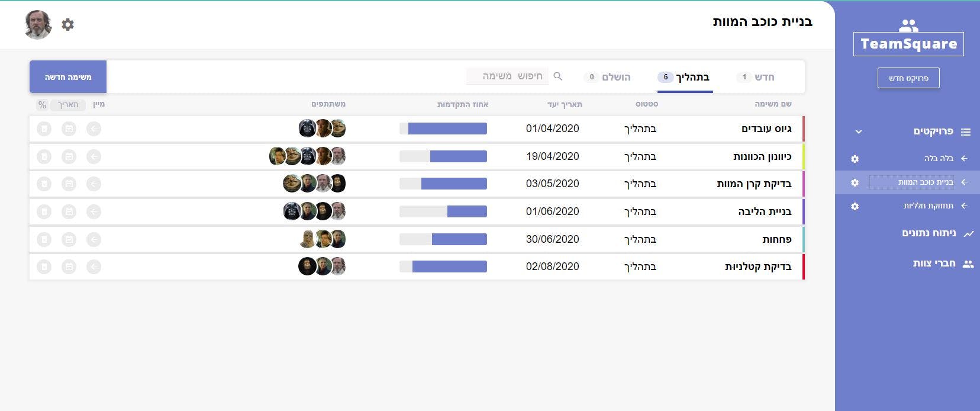Viewport: 980px width, 411px height.
Task: Open settings gear for תחזוקת חלליות project
Action: (855, 206)
